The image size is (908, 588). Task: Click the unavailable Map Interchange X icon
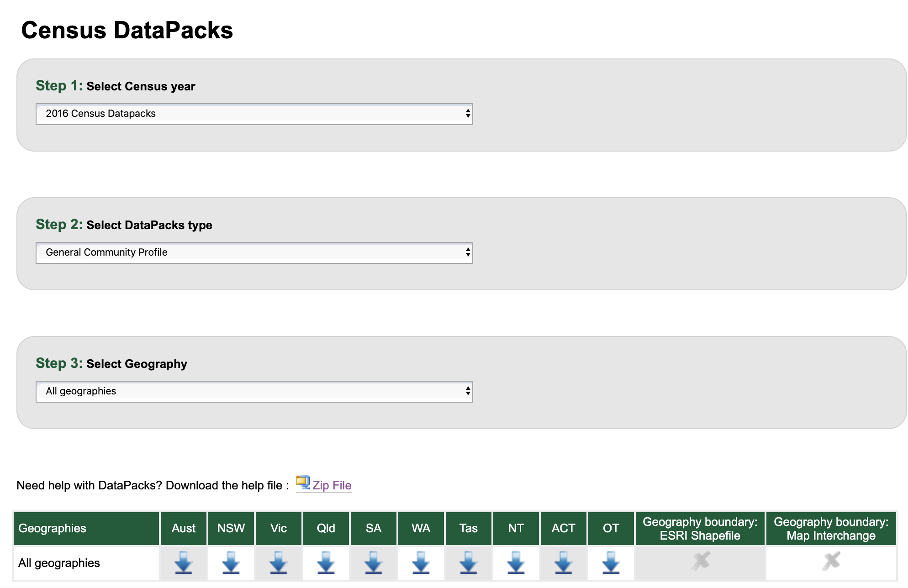click(831, 561)
